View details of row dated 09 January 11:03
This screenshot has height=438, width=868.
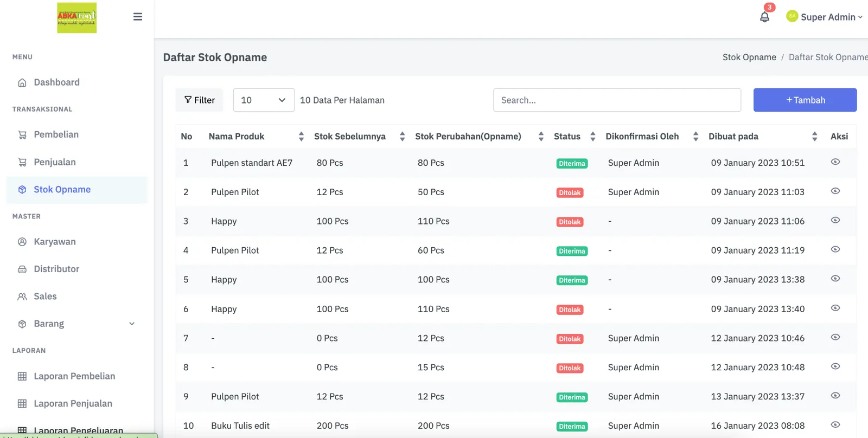coord(835,191)
